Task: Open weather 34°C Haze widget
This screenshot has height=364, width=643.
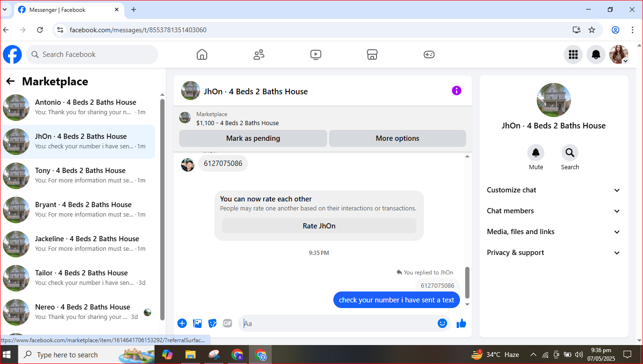Action: [495, 355]
